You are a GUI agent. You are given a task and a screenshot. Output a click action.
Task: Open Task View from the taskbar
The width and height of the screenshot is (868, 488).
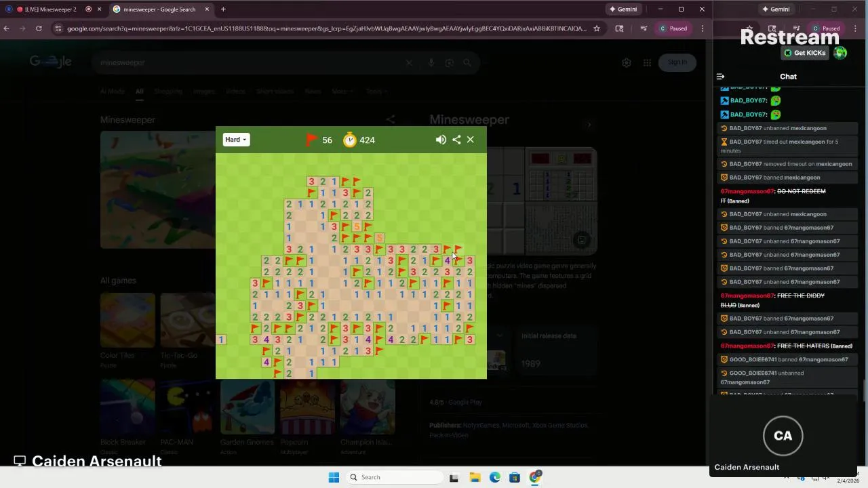[x=454, y=477]
